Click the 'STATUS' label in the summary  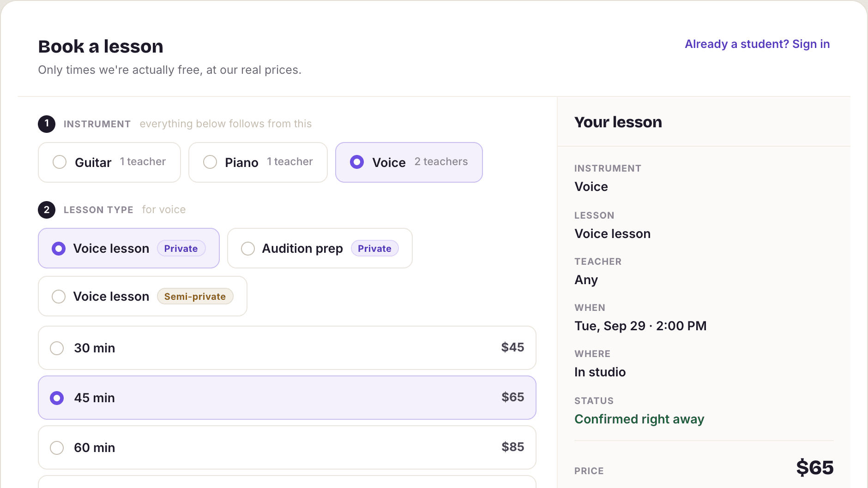click(594, 401)
